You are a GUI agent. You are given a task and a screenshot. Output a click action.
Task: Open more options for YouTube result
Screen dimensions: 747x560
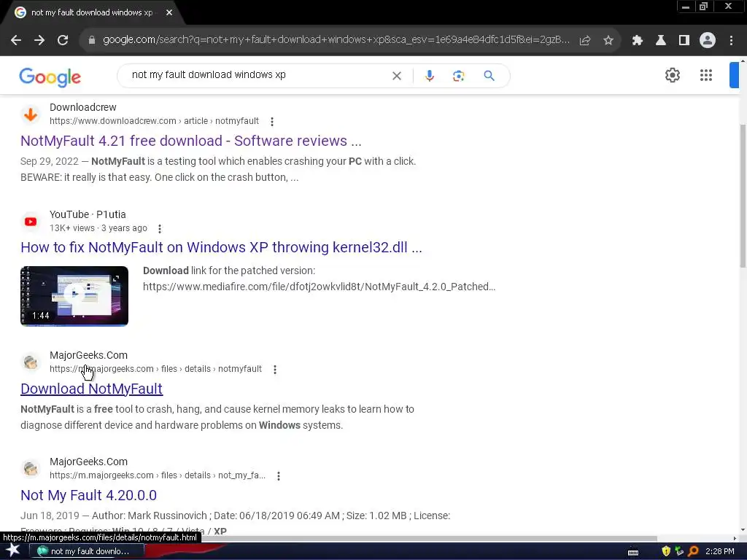[160, 228]
